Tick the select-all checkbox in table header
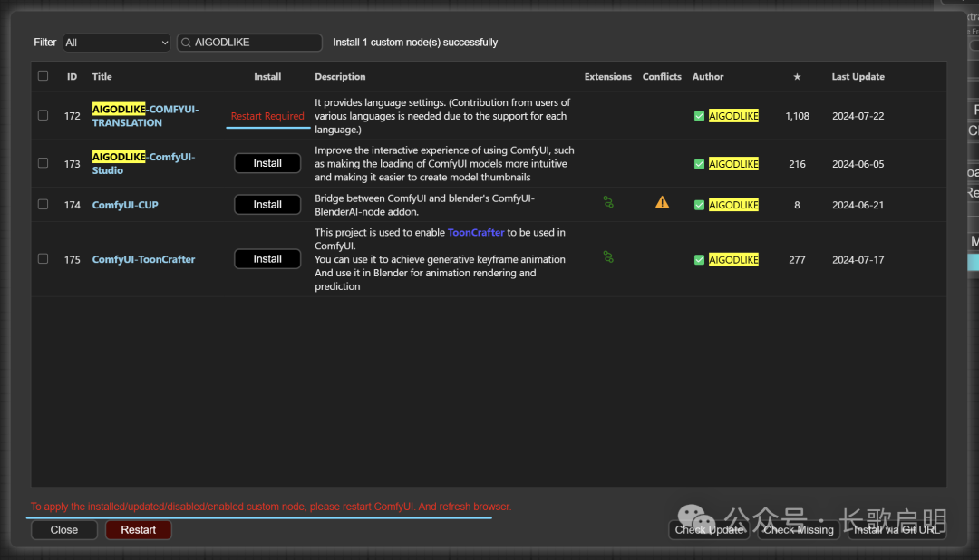 click(x=44, y=75)
